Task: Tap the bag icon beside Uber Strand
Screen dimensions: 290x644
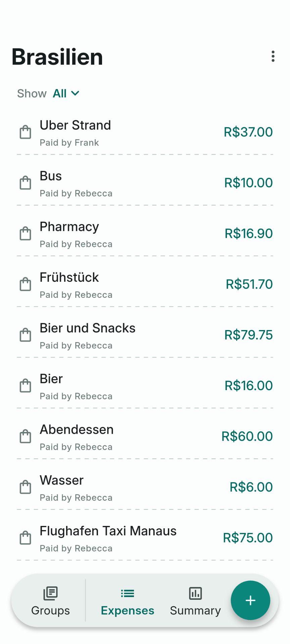Action: point(26,132)
